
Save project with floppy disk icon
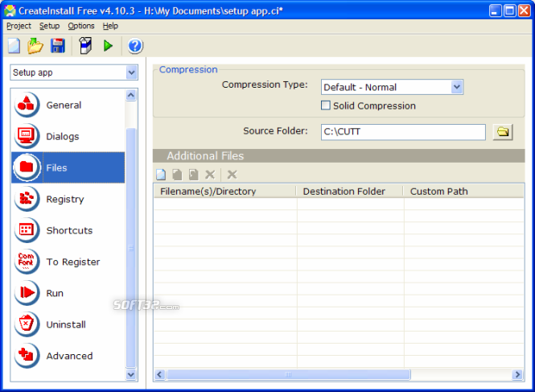tap(58, 46)
